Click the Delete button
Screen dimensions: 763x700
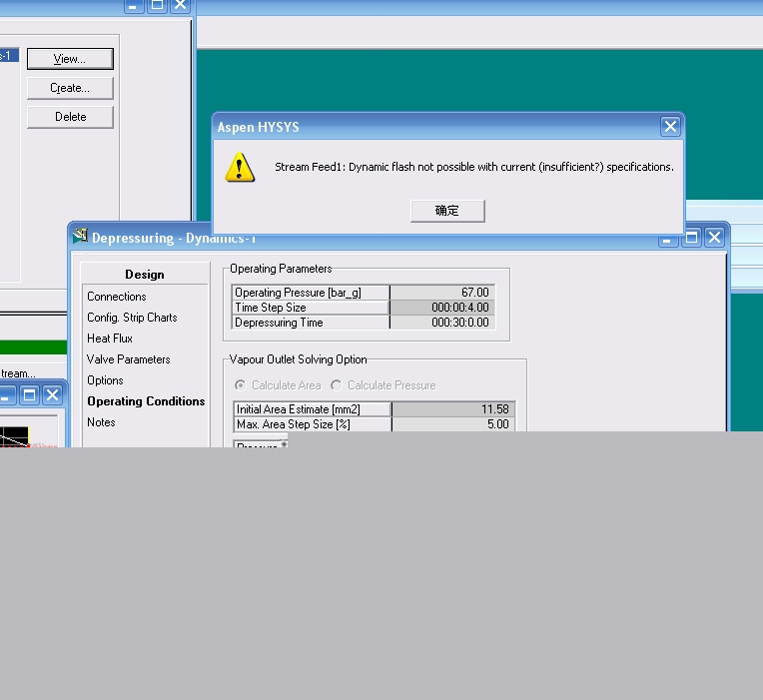(70, 117)
